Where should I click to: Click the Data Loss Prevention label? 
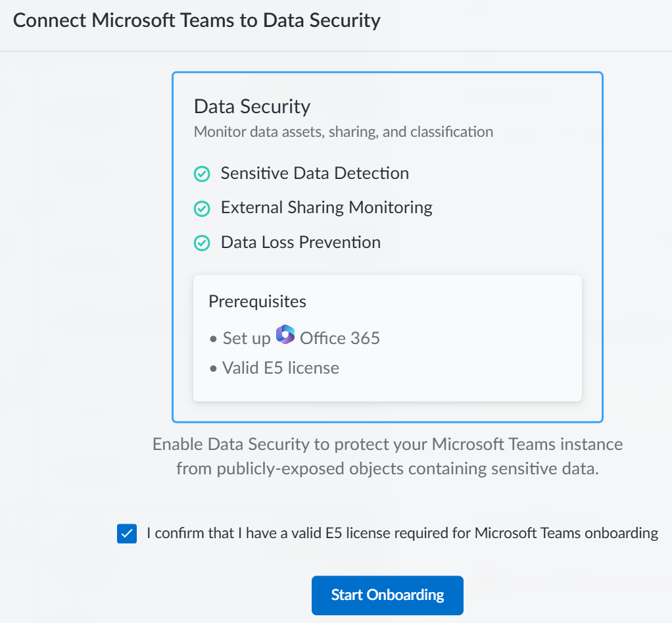(x=300, y=242)
